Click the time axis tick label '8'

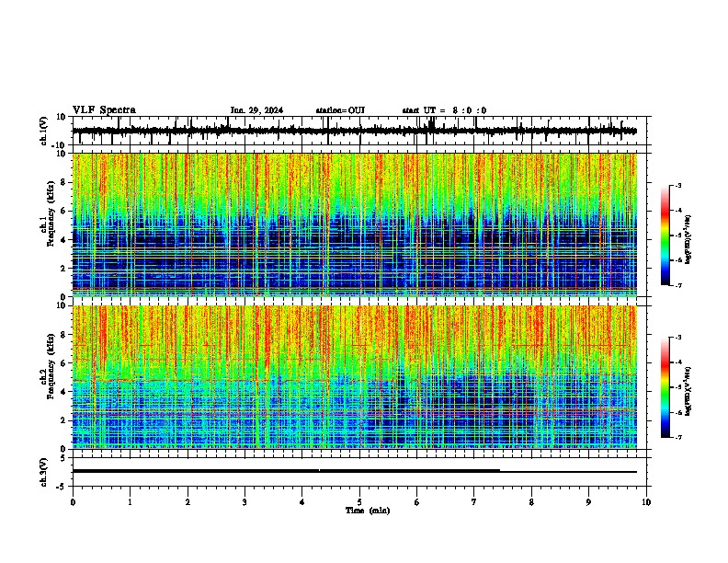(531, 502)
